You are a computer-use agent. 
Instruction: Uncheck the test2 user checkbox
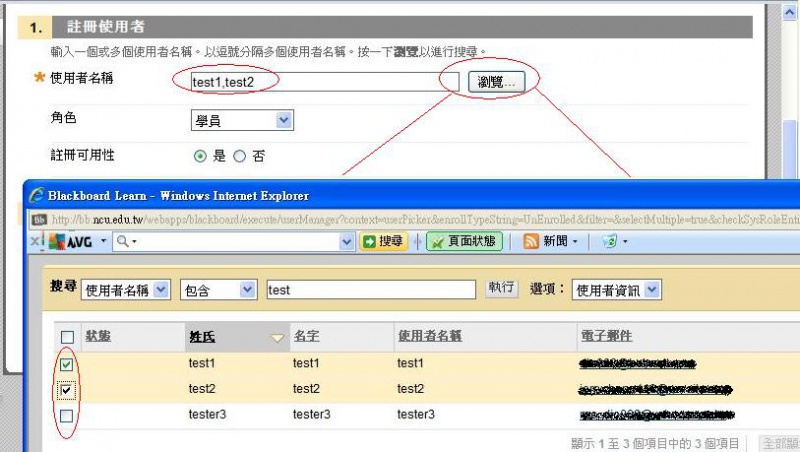(x=67, y=389)
